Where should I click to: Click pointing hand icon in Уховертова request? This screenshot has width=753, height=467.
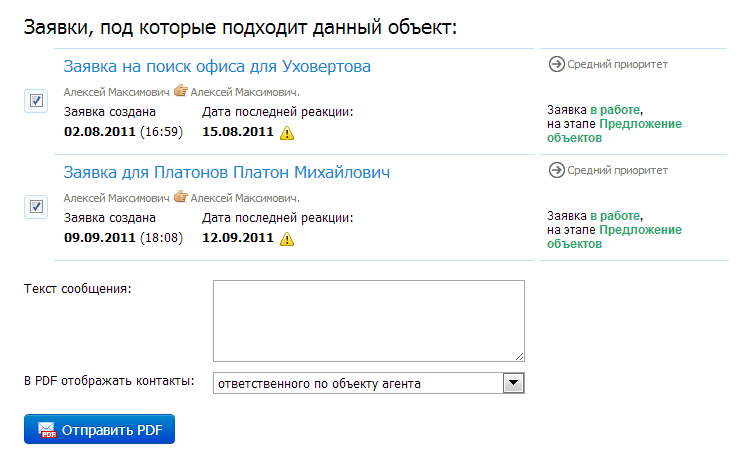(181, 90)
